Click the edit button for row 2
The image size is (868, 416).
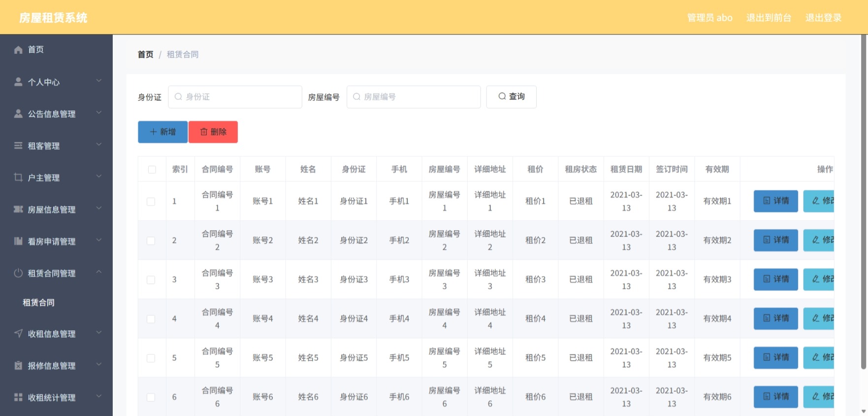pyautogui.click(x=819, y=241)
